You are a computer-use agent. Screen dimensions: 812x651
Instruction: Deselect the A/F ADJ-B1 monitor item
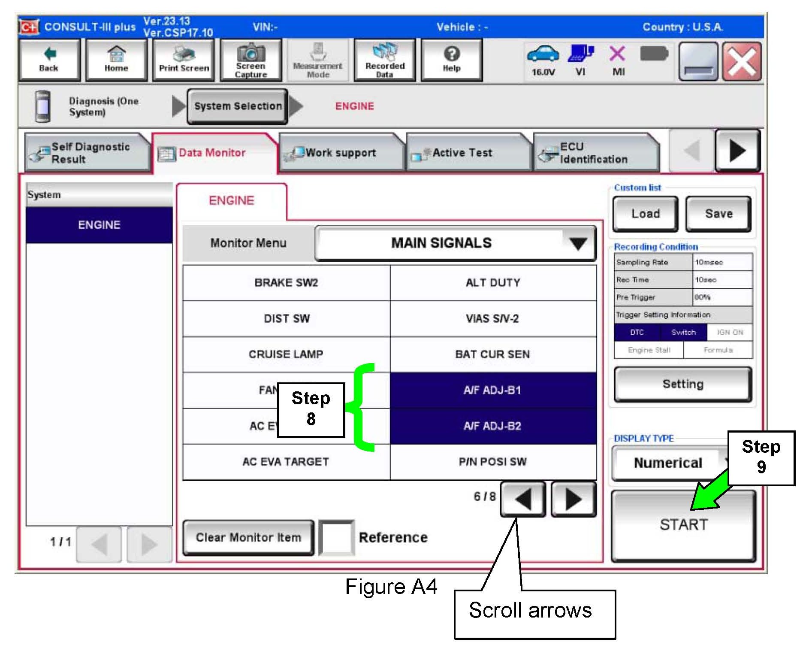tap(492, 390)
